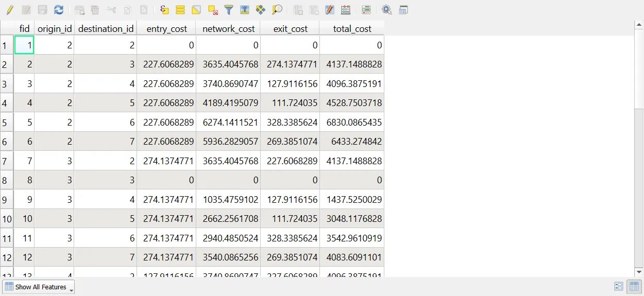Pan map to selected rows icon
Viewport: 644px width, 296px height.
click(261, 10)
